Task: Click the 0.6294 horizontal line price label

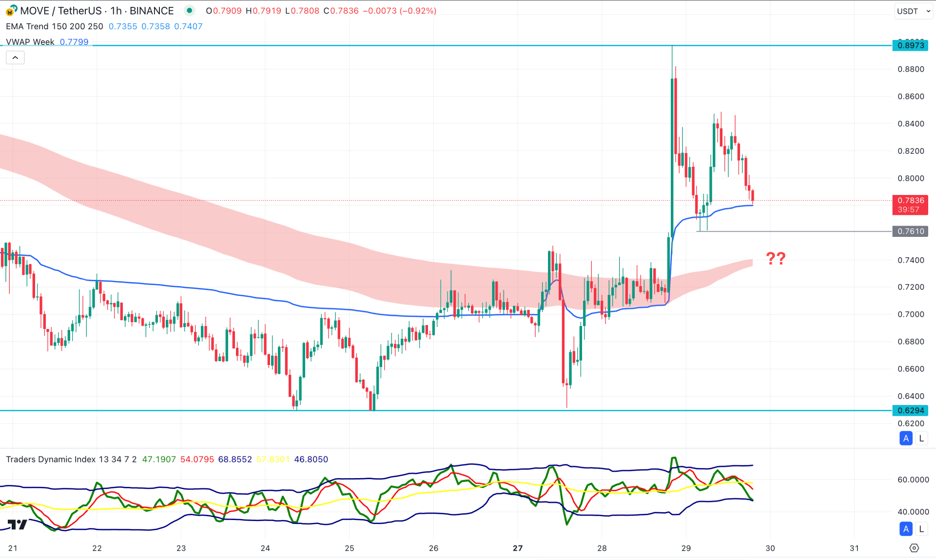Action: tap(910, 410)
